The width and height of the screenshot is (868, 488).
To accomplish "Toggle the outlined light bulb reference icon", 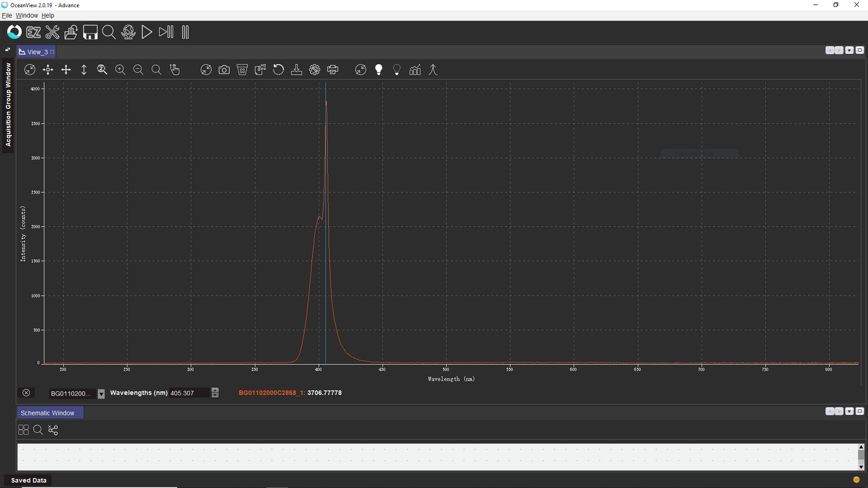I will (x=396, y=70).
